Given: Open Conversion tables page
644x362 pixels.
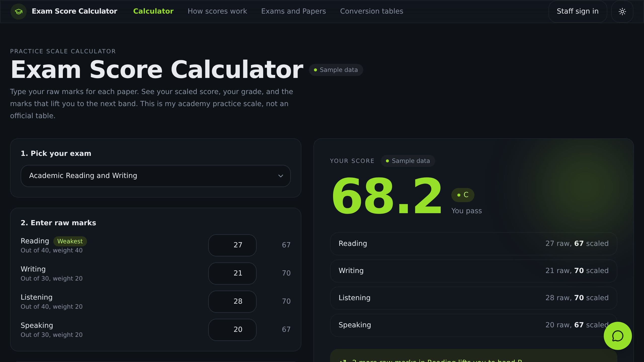Looking at the screenshot, I should point(372,11).
